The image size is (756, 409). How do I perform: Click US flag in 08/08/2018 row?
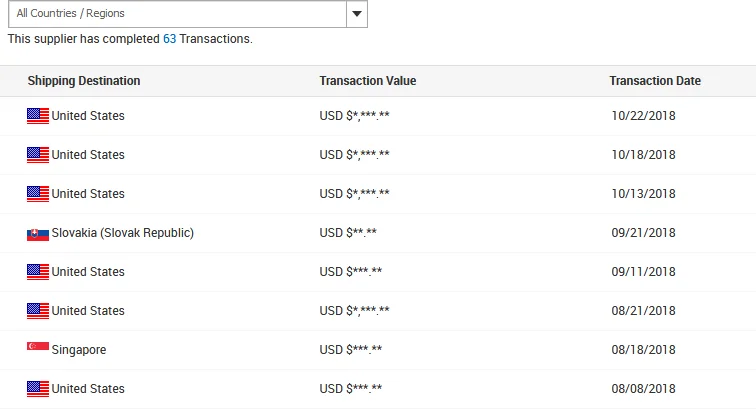[38, 389]
